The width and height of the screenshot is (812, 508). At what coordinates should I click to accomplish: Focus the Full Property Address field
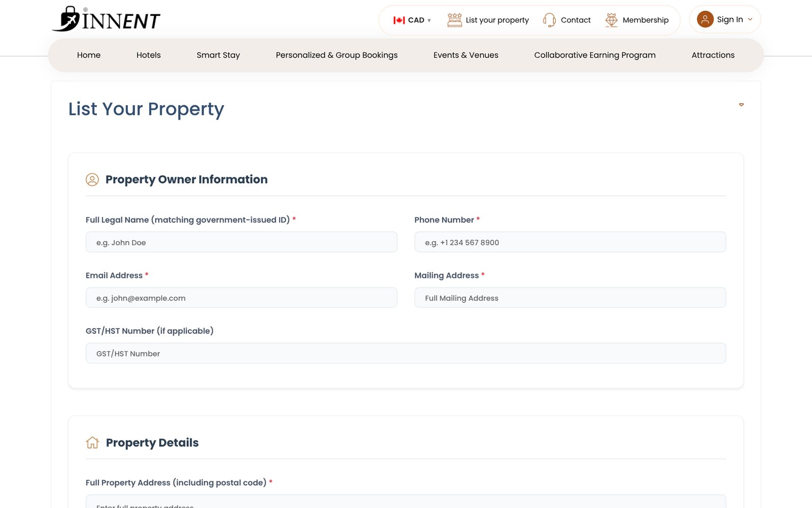406,502
